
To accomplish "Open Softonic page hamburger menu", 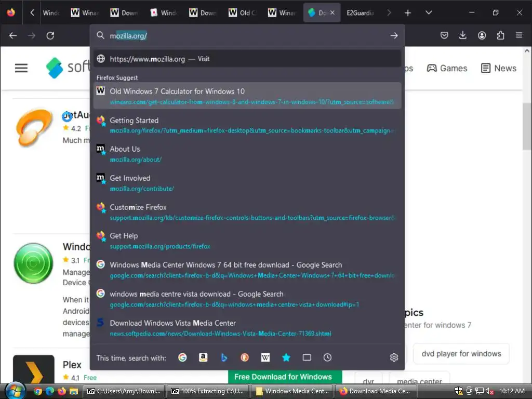I will point(21,68).
